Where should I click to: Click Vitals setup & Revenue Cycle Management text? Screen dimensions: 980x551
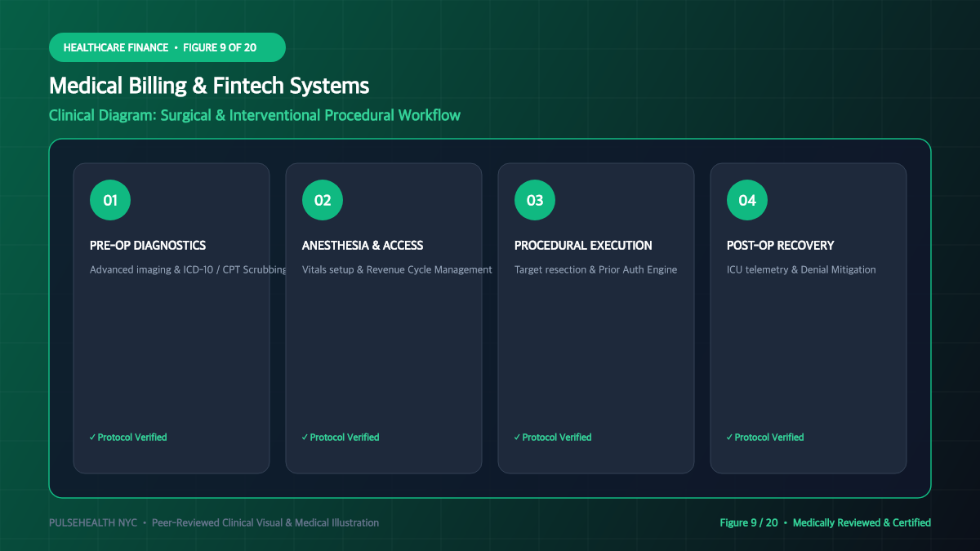(x=397, y=269)
